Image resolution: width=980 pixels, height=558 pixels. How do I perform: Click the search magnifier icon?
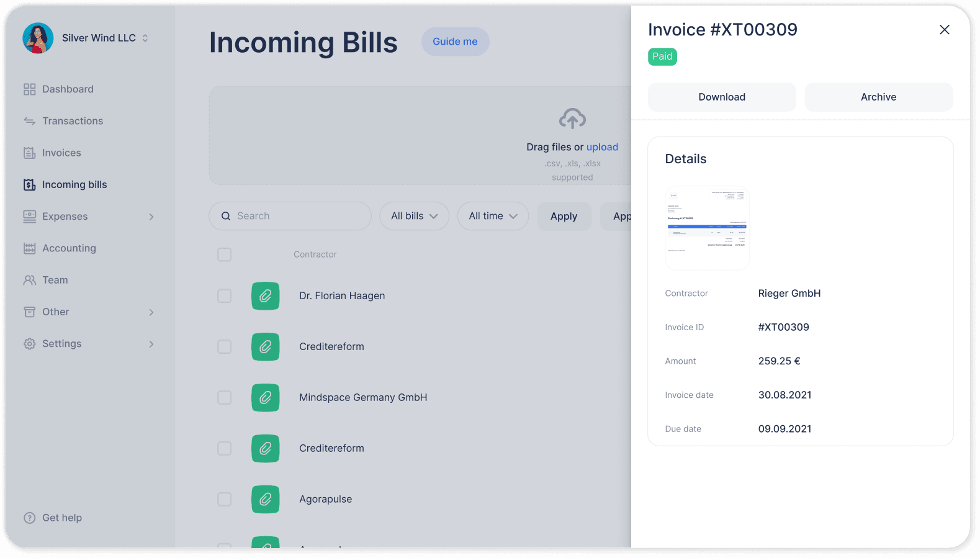coord(226,216)
